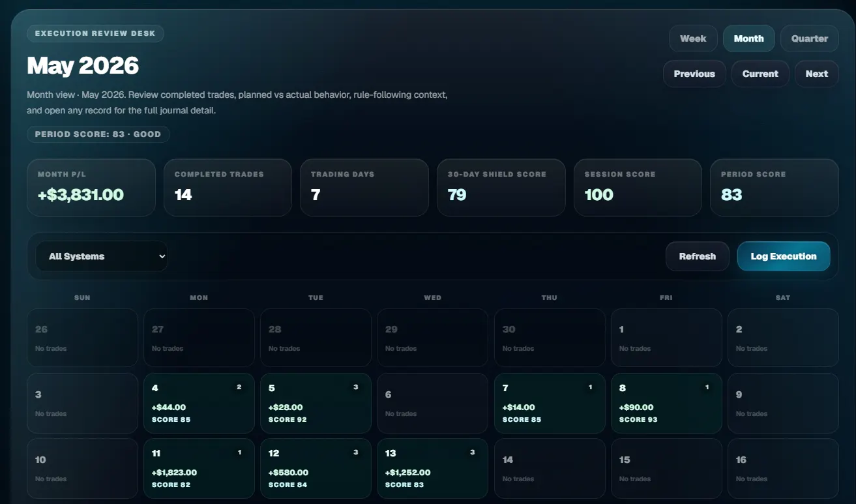Open the Trading Days card
The height and width of the screenshot is (504, 856).
click(364, 188)
